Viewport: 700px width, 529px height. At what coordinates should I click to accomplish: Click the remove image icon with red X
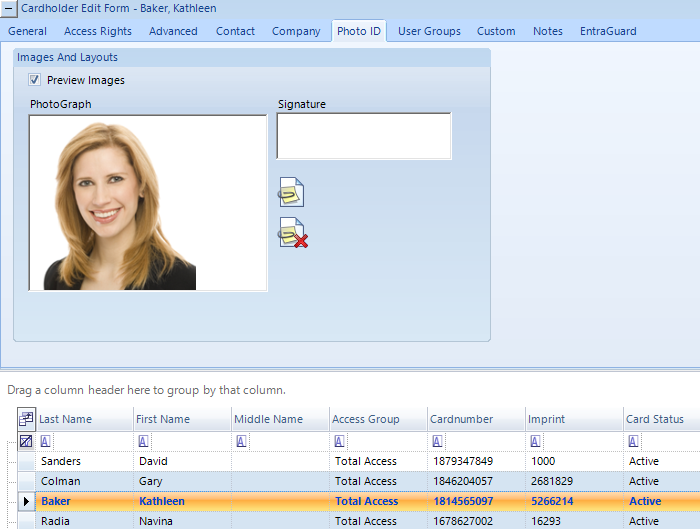pyautogui.click(x=292, y=233)
